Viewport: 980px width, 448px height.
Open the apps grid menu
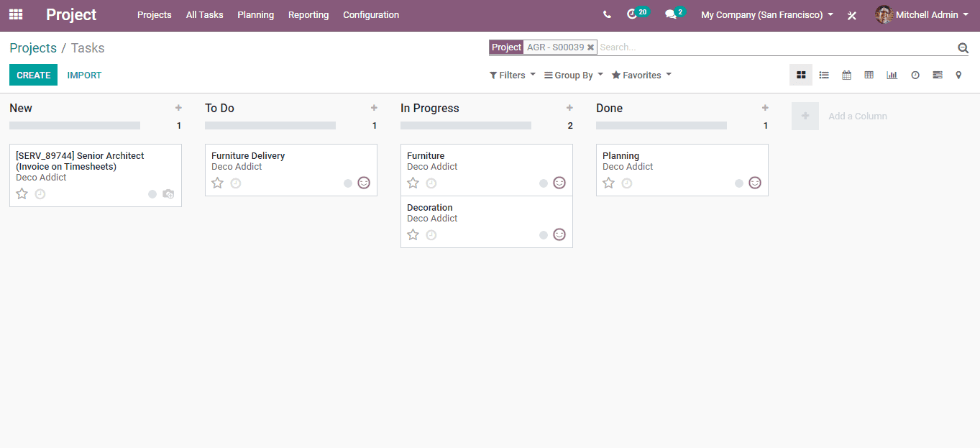16,14
